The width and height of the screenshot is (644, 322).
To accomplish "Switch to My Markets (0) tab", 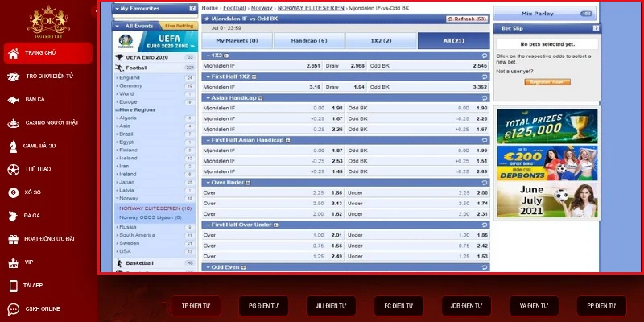I will pos(237,41).
